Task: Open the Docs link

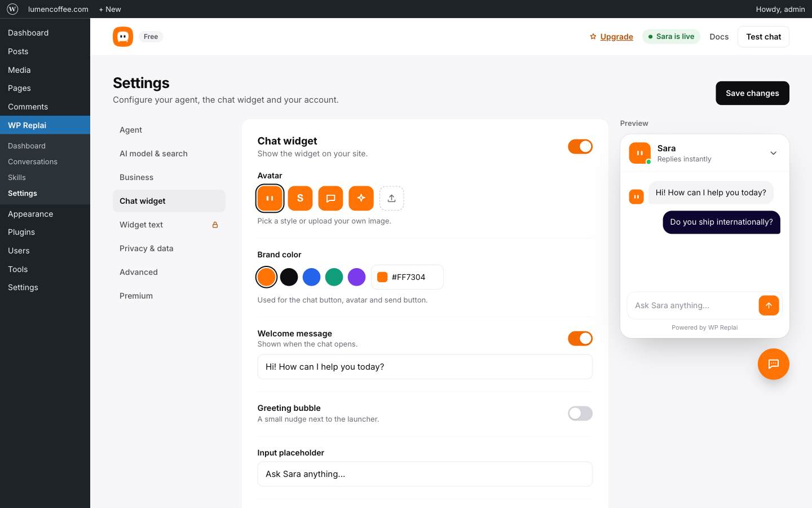Action: 719,37
